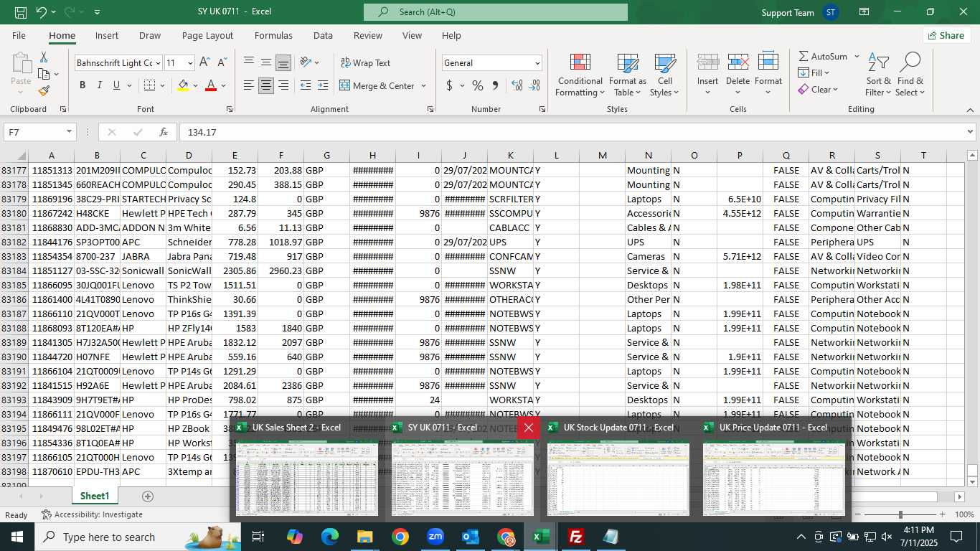Toggle Underline formatting
The width and height of the screenshot is (980, 551).
click(117, 85)
